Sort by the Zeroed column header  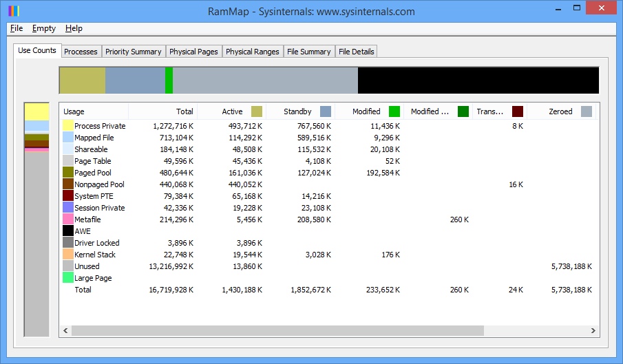tap(561, 111)
